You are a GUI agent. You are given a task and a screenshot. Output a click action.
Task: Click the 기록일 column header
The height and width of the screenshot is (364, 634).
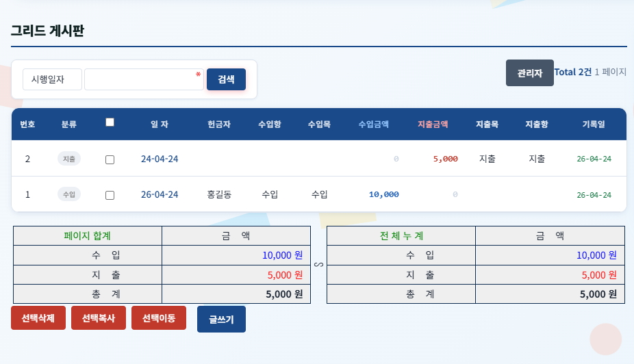tap(594, 125)
